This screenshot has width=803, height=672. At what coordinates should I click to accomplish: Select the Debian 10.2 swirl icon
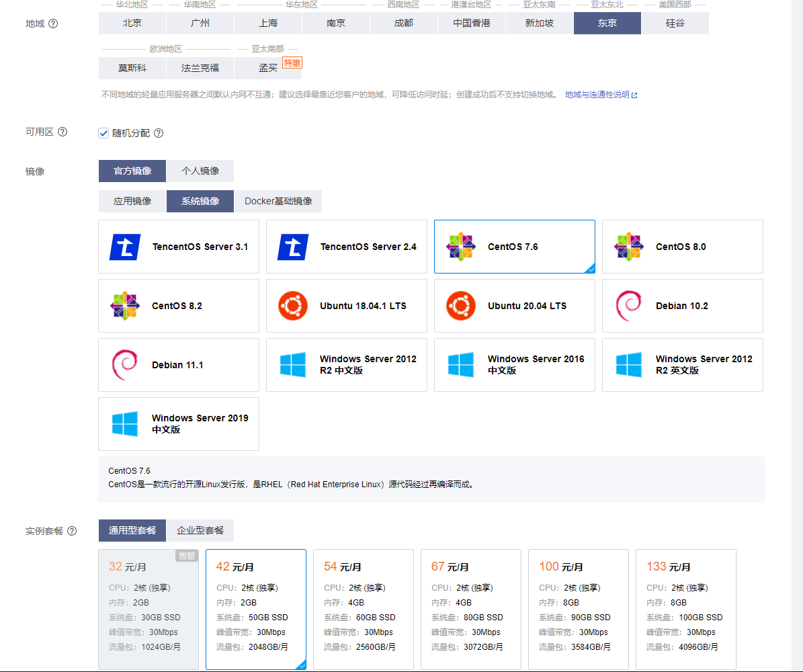tap(629, 306)
